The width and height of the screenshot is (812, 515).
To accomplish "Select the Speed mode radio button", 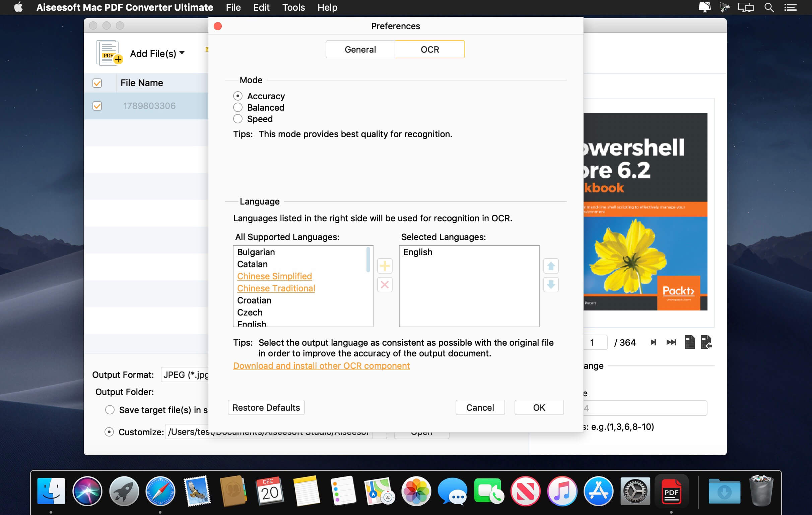I will tap(238, 119).
